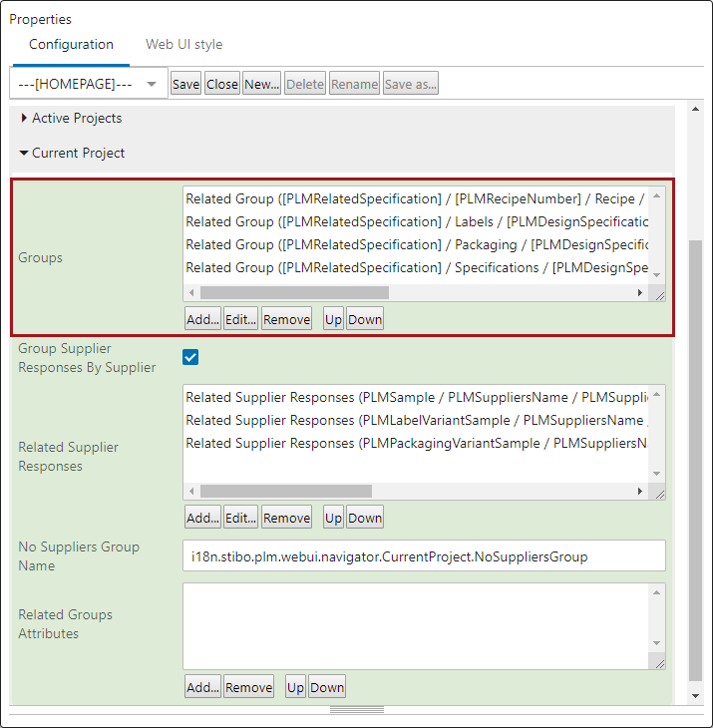Click the main panel scroll up arrow
Image resolution: width=713 pixels, height=728 pixels.
click(x=695, y=109)
